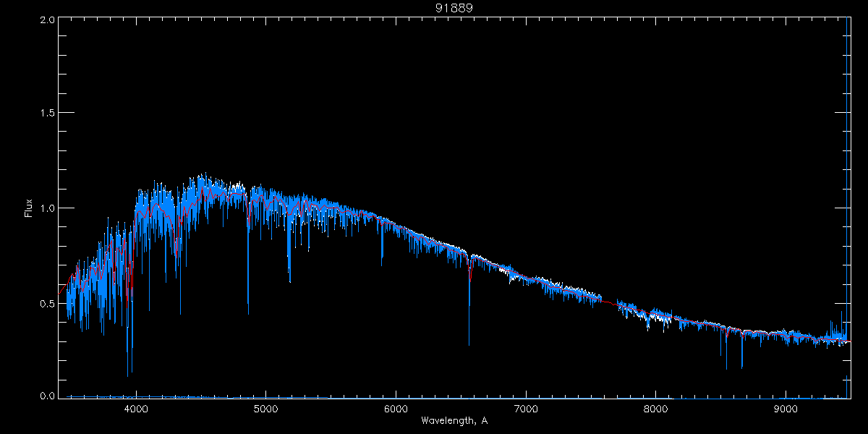Click the Flux y-axis label
The height and width of the screenshot is (434, 868).
click(29, 208)
